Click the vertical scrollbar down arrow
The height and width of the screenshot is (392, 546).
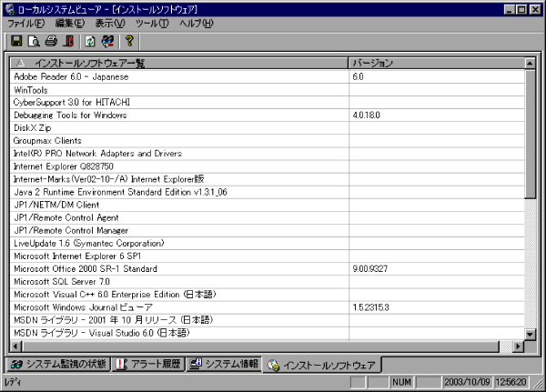[x=530, y=335]
